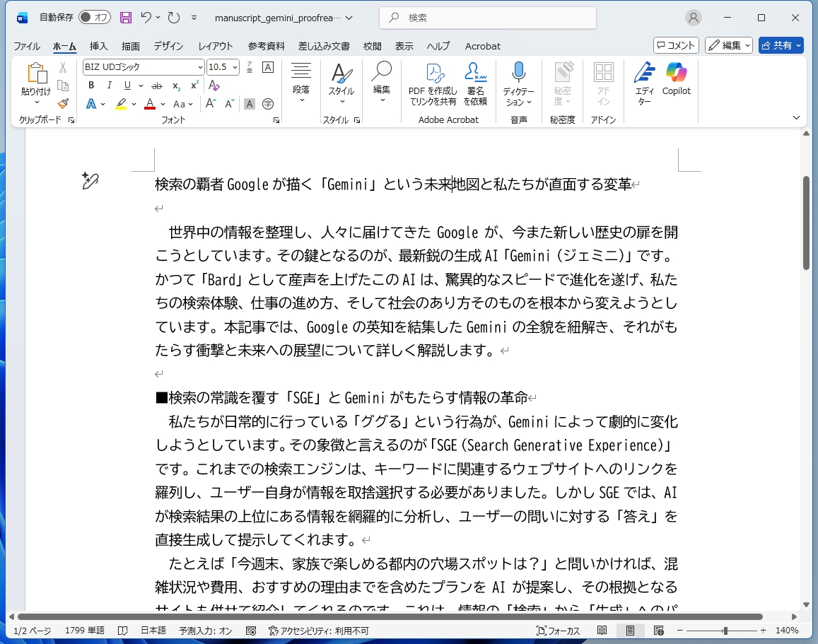This screenshot has height=644, width=818.
Task: Increase font size with grow icon
Action: click(211, 103)
